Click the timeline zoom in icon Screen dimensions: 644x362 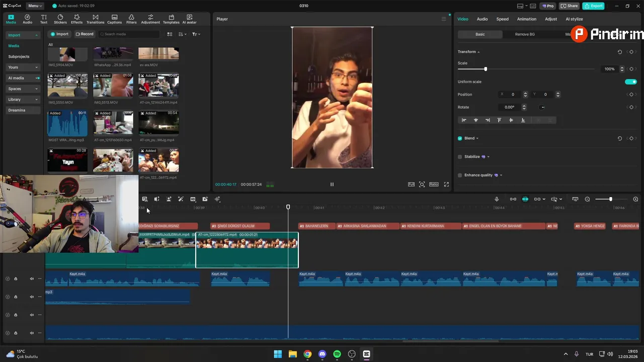pyautogui.click(x=635, y=199)
